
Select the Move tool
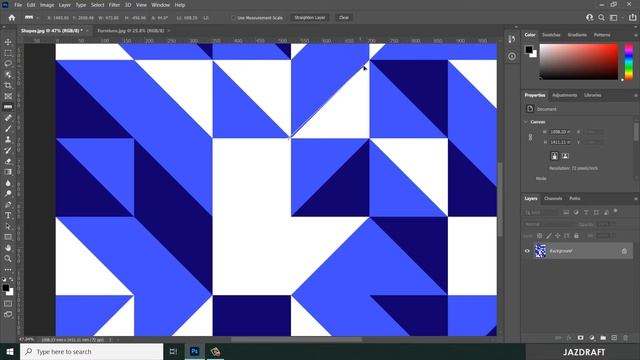click(x=8, y=42)
